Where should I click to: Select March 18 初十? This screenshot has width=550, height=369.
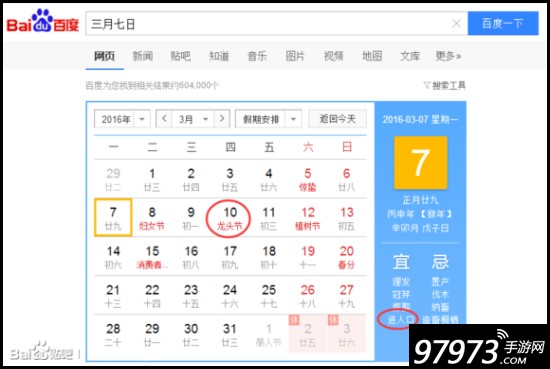pos(269,257)
